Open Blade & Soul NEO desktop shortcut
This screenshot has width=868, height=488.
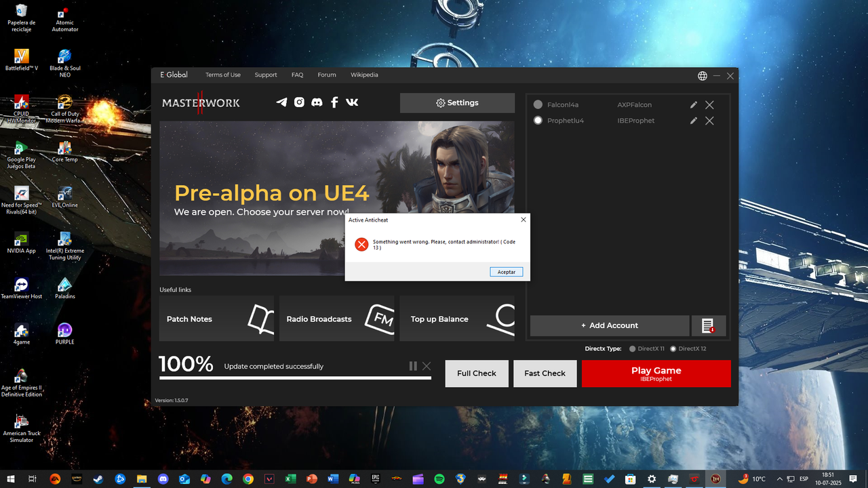[x=65, y=63]
